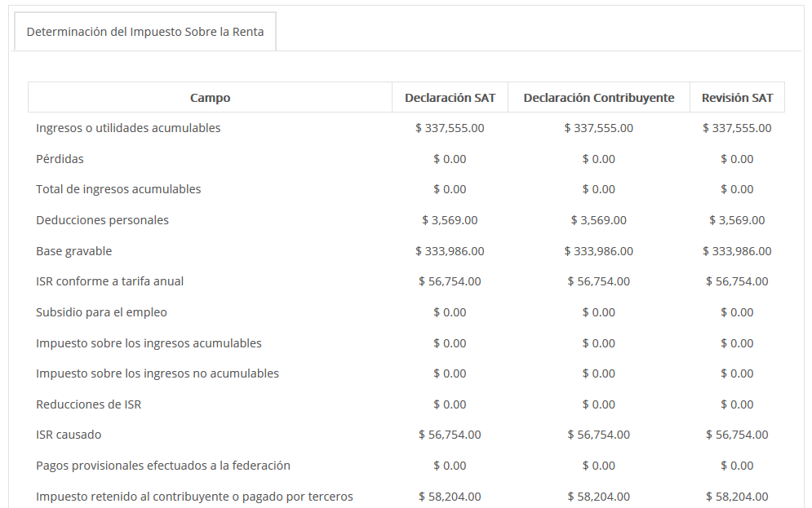The width and height of the screenshot is (812, 508).
Task: Click Declaración Contribuyente value for Pérdidas
Action: tap(599, 159)
